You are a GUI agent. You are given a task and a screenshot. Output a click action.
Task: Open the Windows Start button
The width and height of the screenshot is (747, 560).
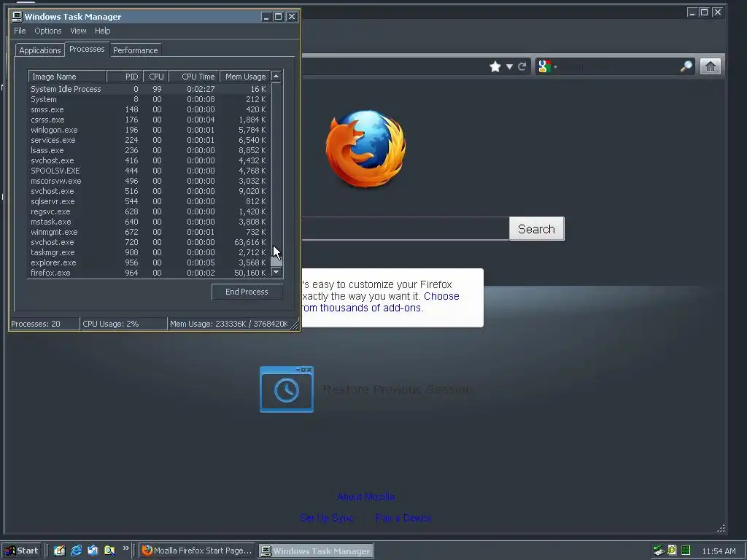point(21,551)
